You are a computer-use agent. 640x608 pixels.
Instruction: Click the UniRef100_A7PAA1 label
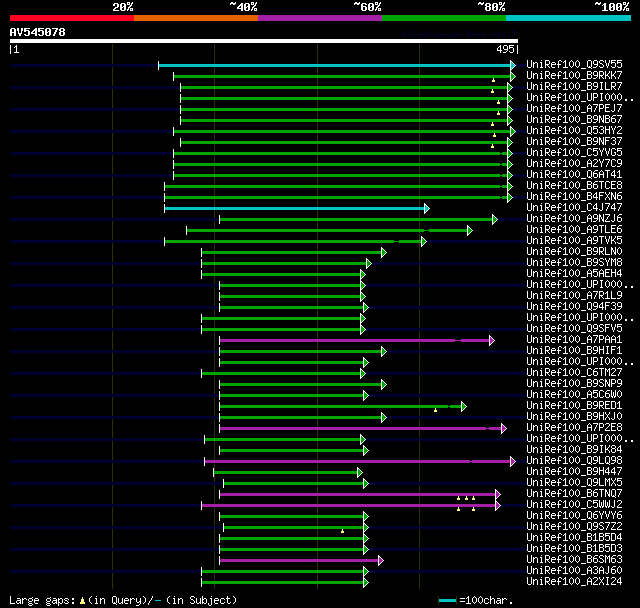pos(574,340)
